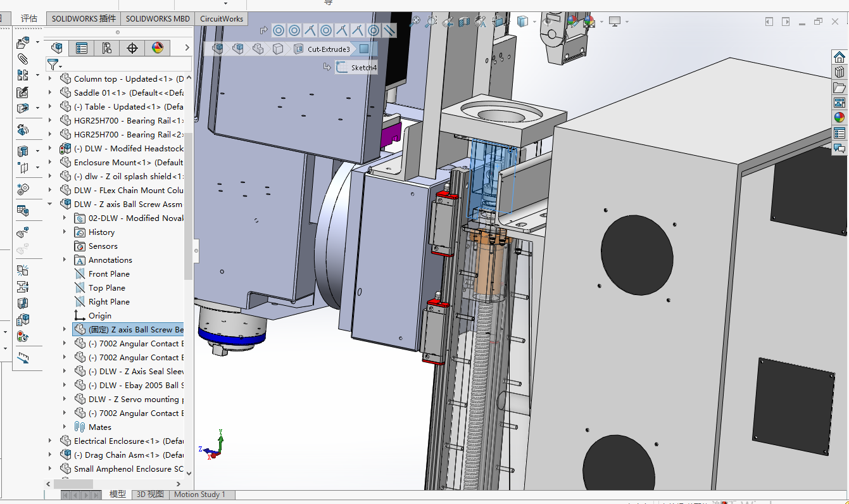Collapse the DLW - Z axis Ball Screw Assm node

51,204
